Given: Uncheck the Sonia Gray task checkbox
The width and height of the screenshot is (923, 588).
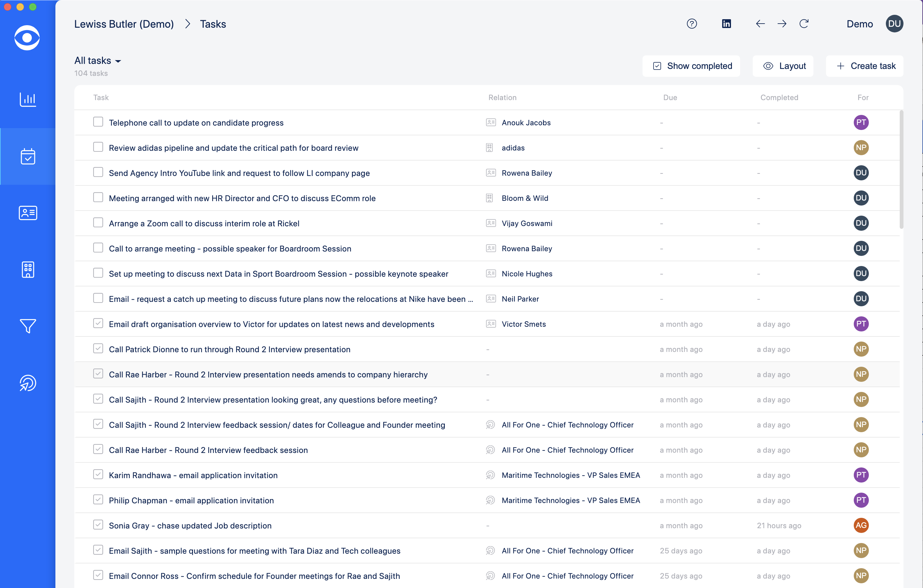Looking at the screenshot, I should coord(98,525).
